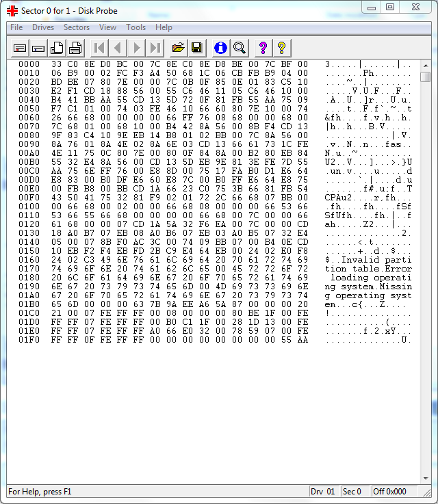Viewport: 438px width, 504px height.
Task: Maximize the Disk Probe window
Action: [390, 8]
